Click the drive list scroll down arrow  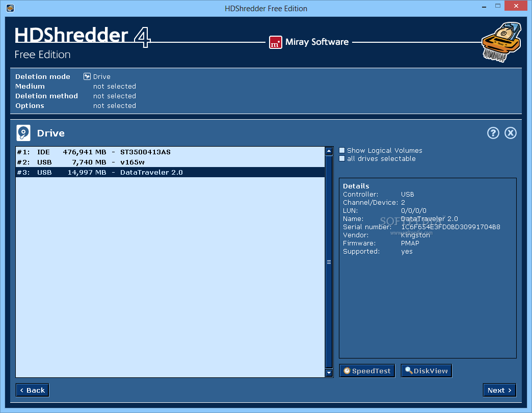click(x=329, y=373)
